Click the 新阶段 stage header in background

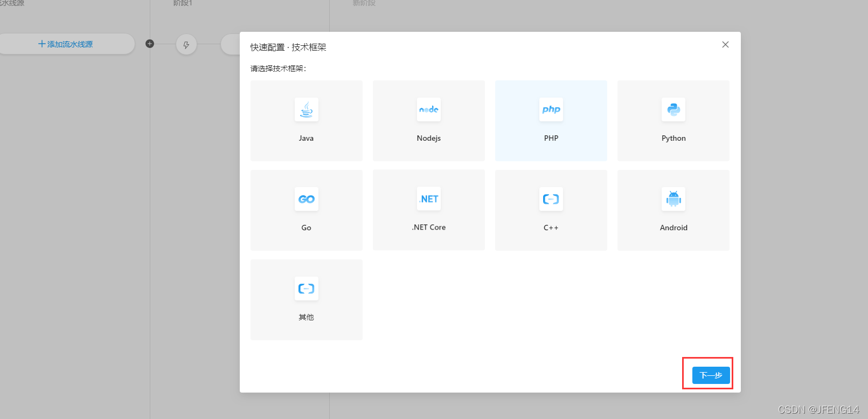click(364, 3)
